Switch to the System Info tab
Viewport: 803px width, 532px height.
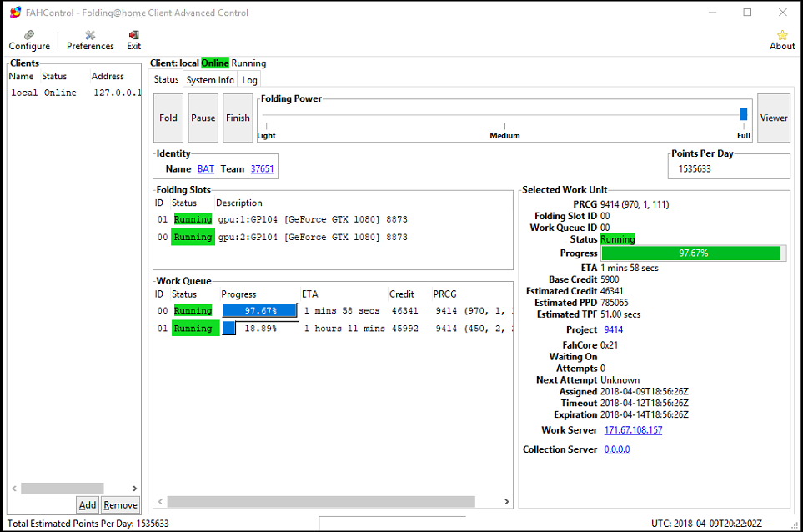(210, 80)
